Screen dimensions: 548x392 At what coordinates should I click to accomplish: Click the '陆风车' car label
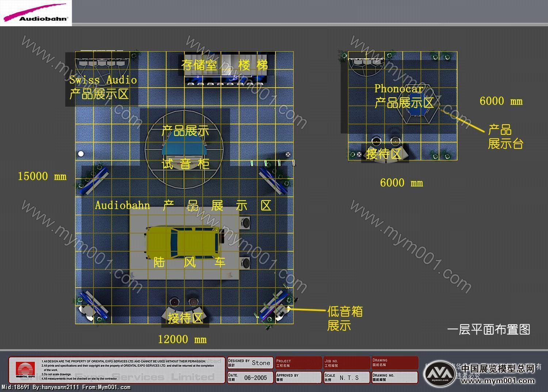pos(189,262)
